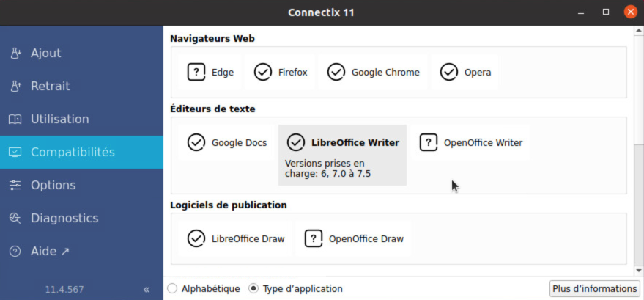The height and width of the screenshot is (300, 644).
Task: Click the question mark icon for OpenOffice Draw
Action: click(314, 238)
